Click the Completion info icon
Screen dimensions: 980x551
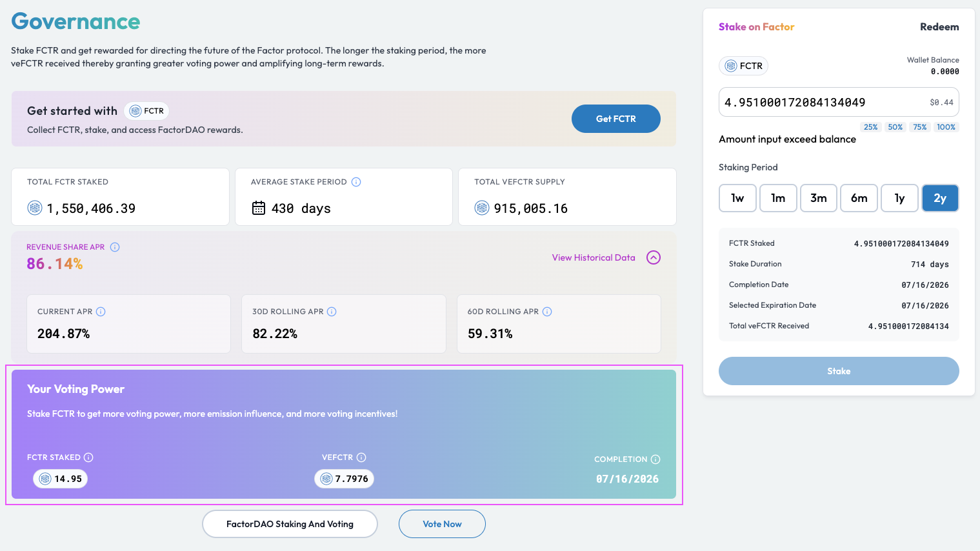coord(655,459)
